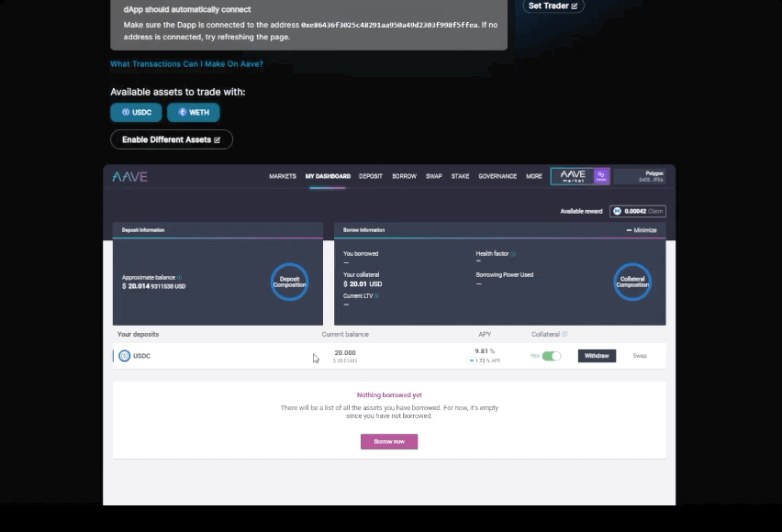The image size is (782, 532).
Task: Click the Borrow now button
Action: (389, 442)
